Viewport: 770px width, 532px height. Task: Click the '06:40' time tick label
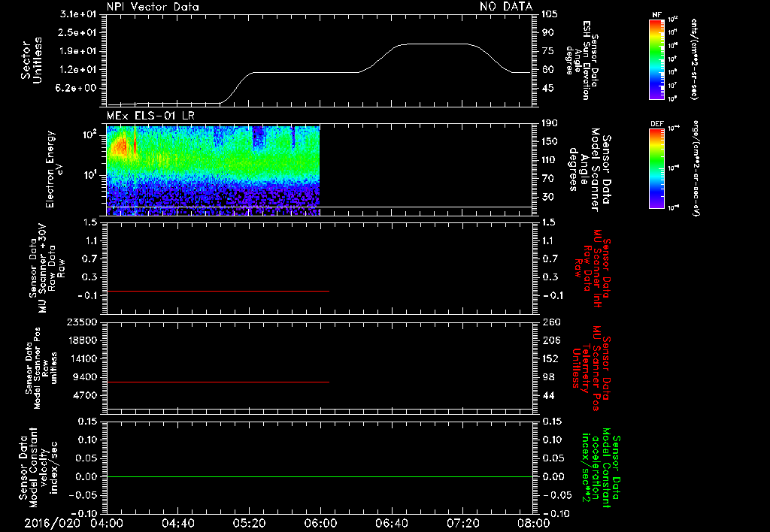click(392, 523)
